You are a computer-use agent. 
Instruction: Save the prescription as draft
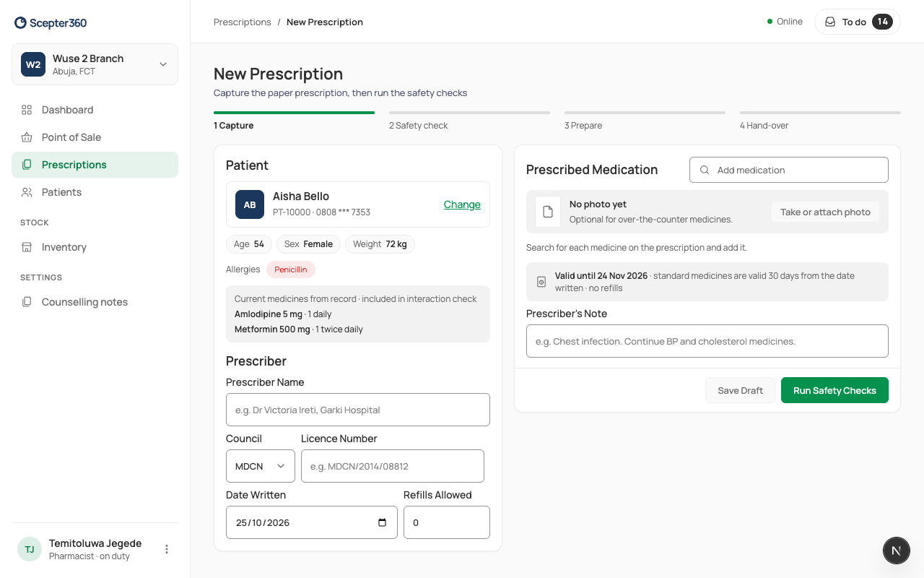point(740,390)
